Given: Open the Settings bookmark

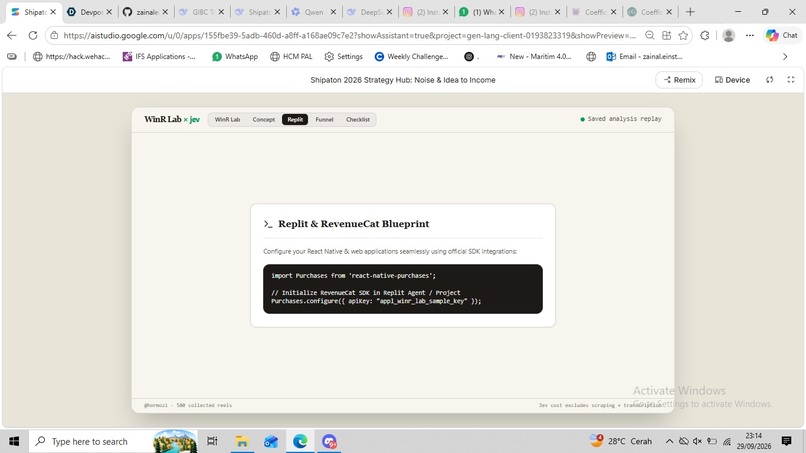Looking at the screenshot, I should 343,57.
